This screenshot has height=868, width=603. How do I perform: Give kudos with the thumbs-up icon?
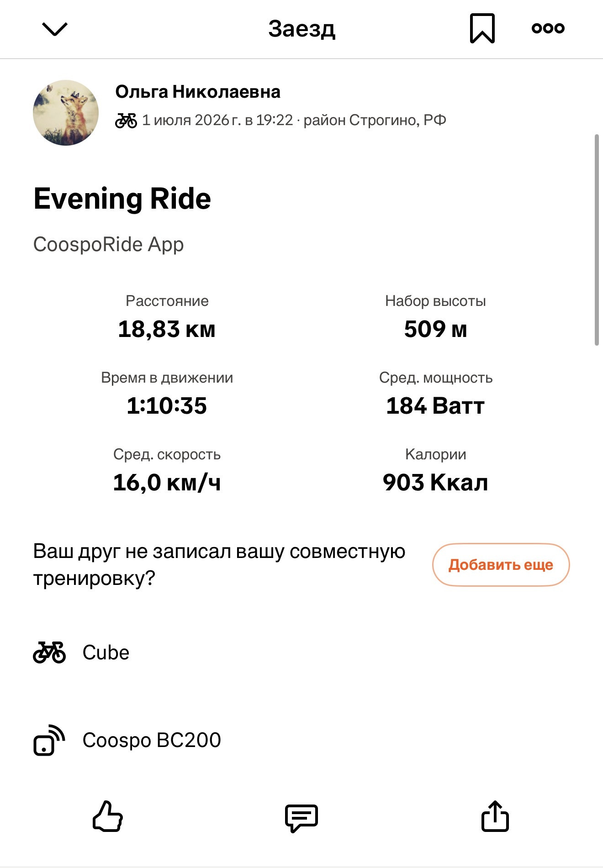point(108,816)
